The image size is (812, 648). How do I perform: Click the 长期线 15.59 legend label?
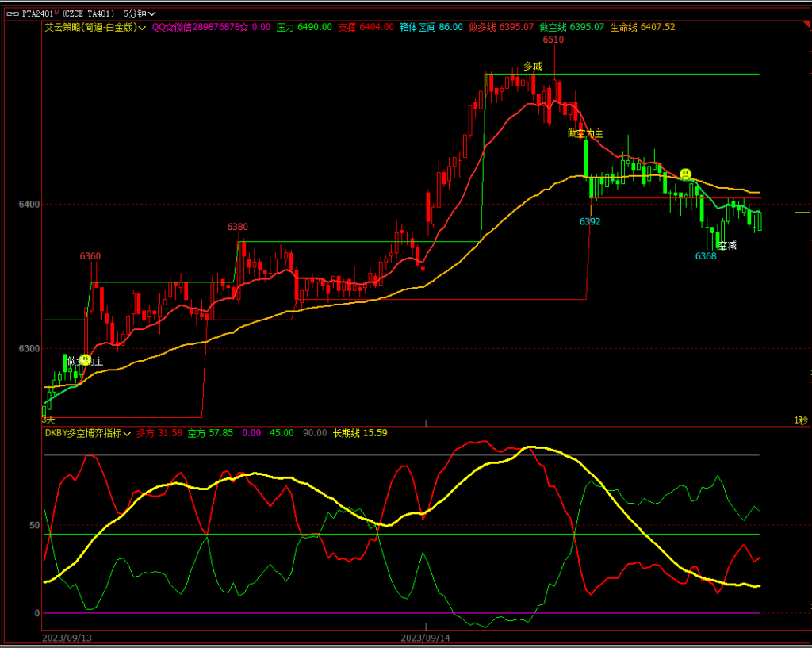pos(360,433)
